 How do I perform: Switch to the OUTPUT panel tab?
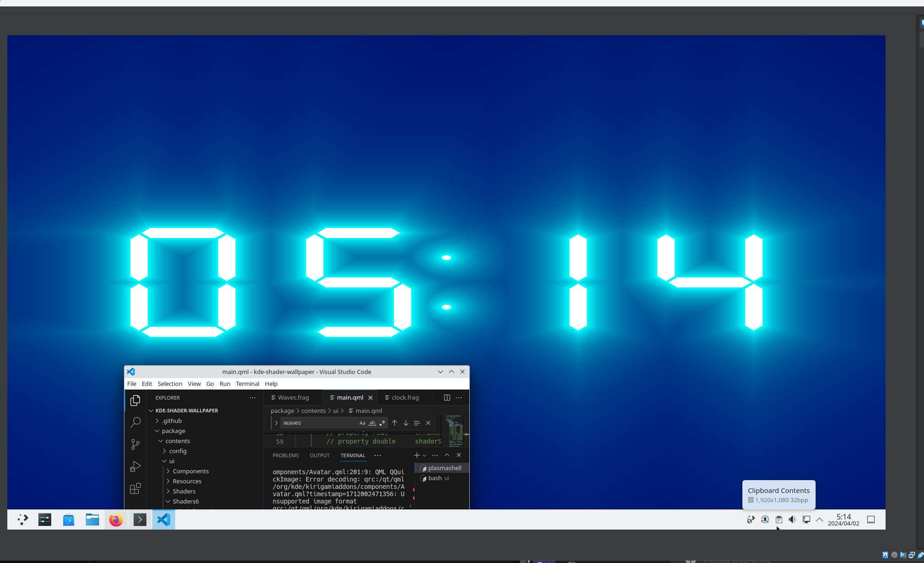(319, 455)
